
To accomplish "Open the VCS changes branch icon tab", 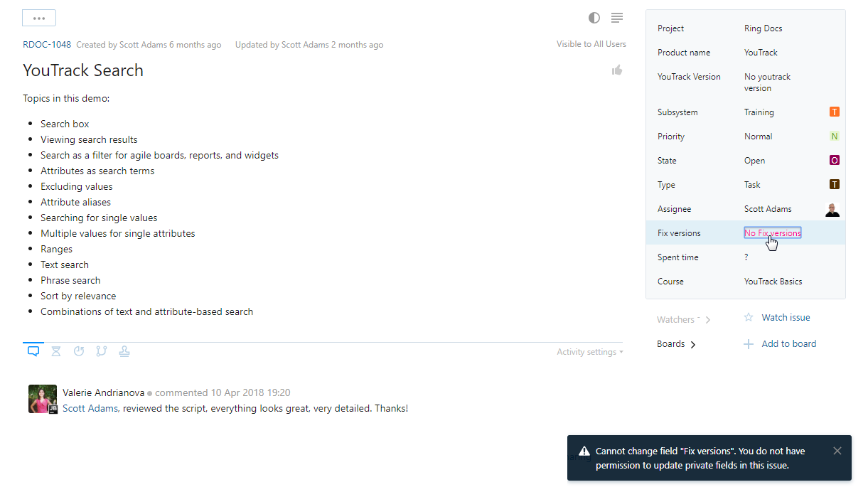I will click(102, 351).
